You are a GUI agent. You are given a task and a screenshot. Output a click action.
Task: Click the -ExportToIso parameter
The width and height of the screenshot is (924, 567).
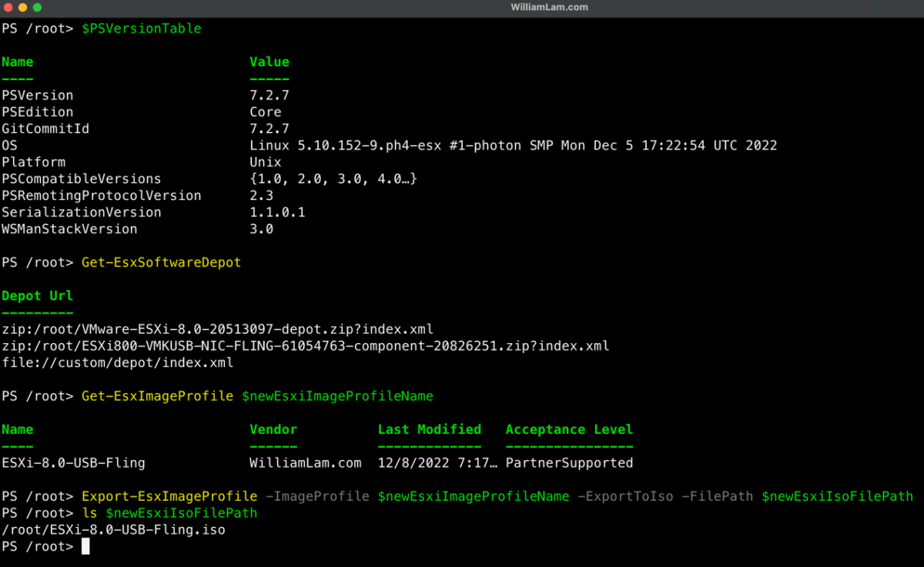pos(626,497)
